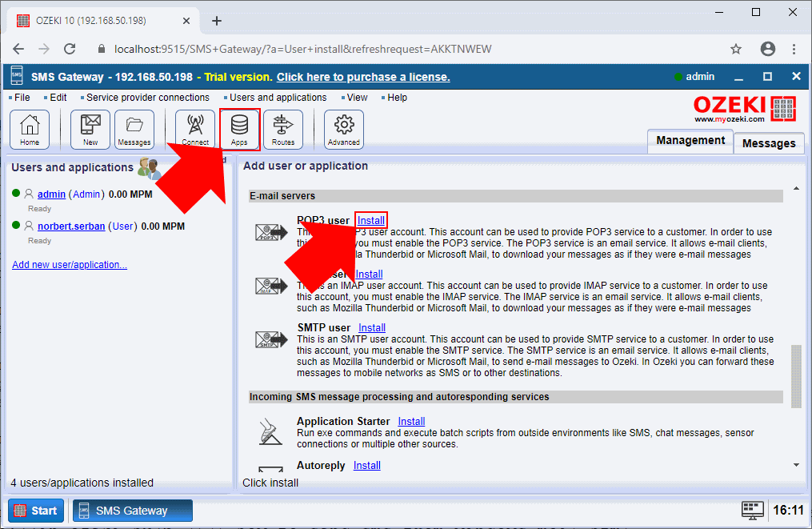This screenshot has width=812, height=529.
Task: Click the SMS Gateway phone icon in title bar
Action: tap(17, 77)
